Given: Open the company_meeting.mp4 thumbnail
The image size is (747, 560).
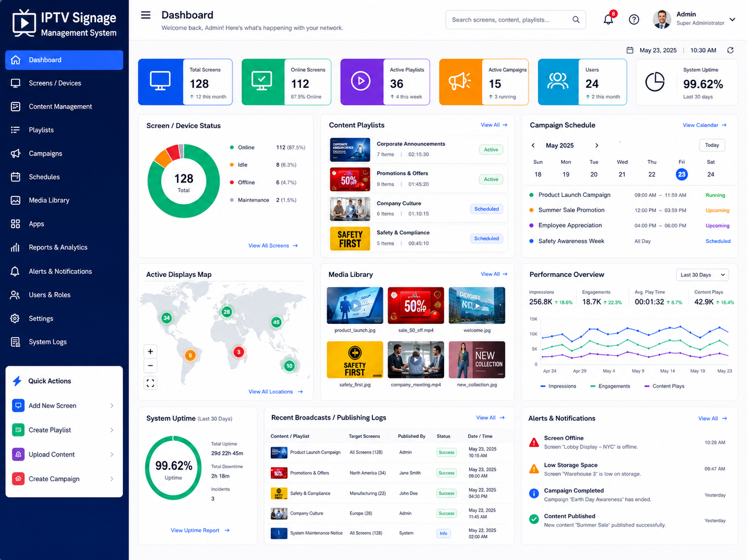Looking at the screenshot, I should point(416,359).
